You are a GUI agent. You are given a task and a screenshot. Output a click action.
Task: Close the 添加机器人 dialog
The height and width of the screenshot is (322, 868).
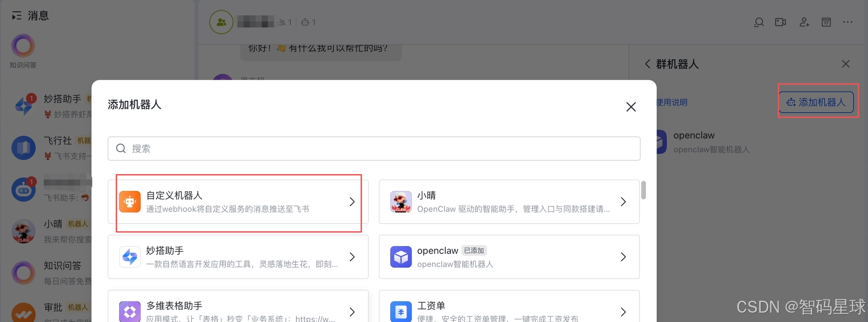tap(631, 107)
